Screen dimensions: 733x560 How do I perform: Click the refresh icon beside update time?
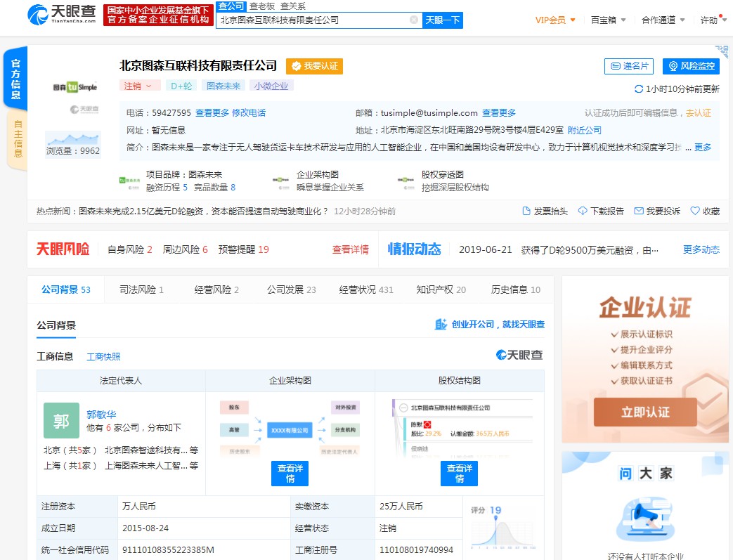point(639,89)
